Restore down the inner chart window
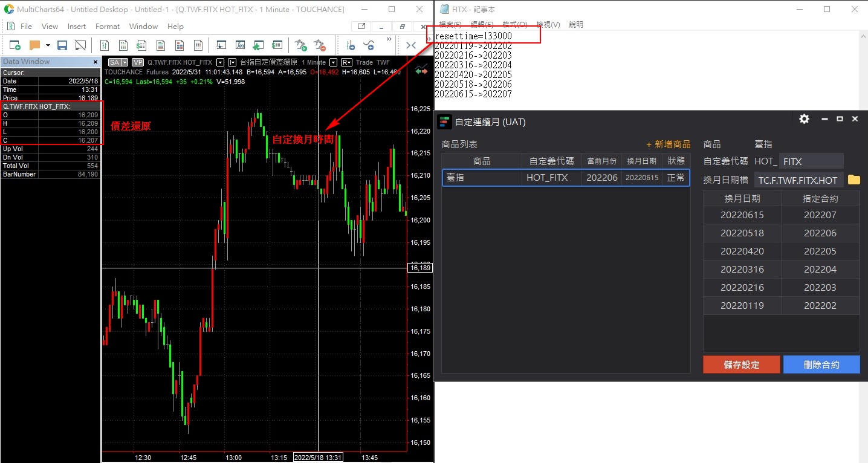Image resolution: width=868 pixels, height=463 pixels. (x=401, y=27)
